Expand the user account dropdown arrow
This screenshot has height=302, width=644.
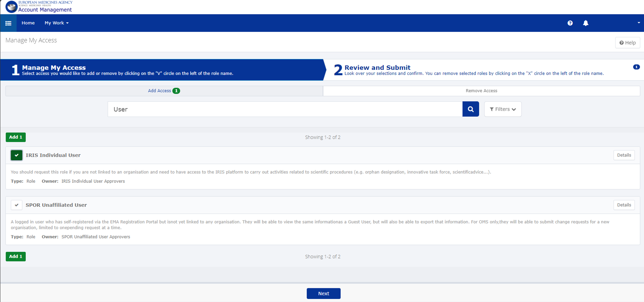click(x=638, y=23)
